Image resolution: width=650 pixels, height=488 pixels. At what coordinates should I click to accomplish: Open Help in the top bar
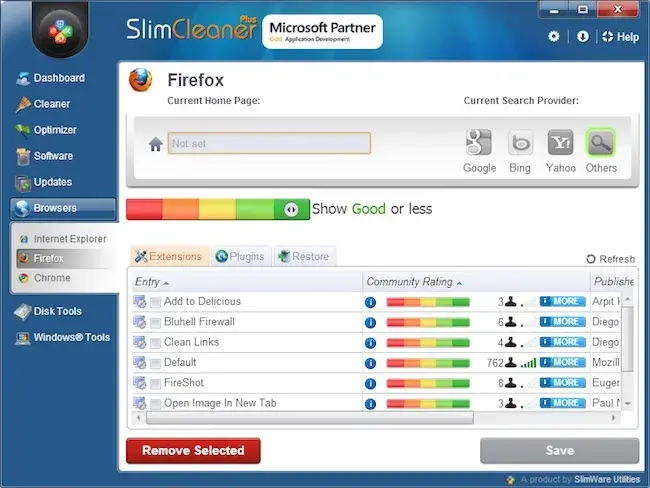pyautogui.click(x=621, y=37)
